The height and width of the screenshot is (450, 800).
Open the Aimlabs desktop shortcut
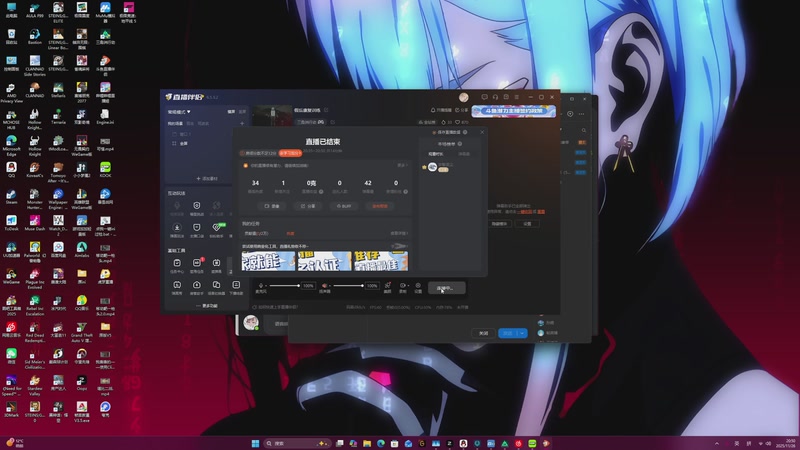pos(82,249)
